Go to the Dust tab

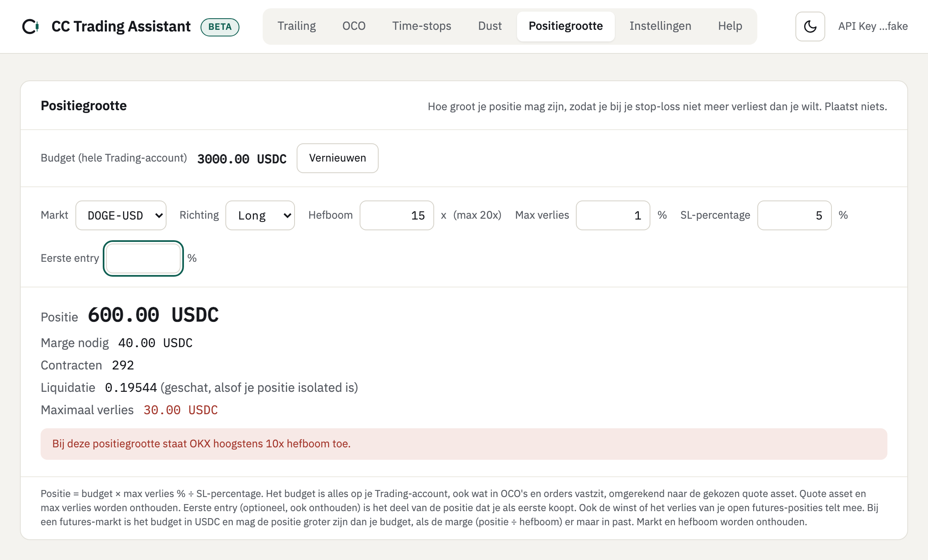[490, 26]
